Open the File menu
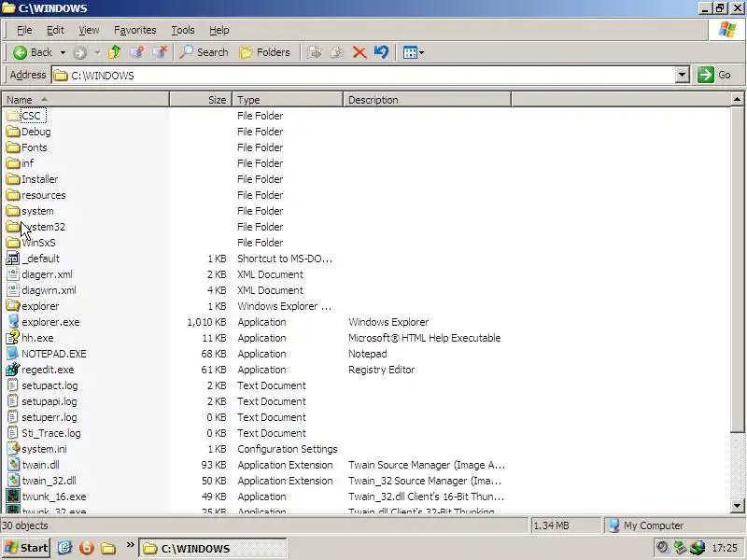 coord(24,30)
